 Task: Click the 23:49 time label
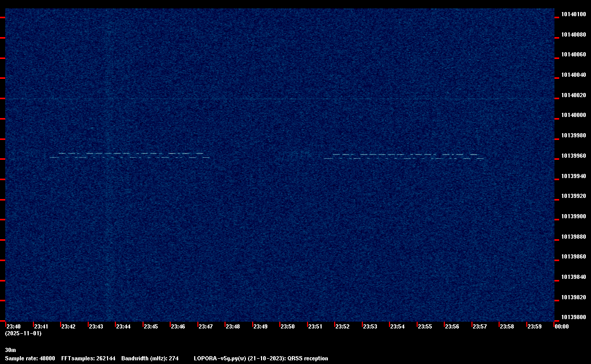[260, 326]
